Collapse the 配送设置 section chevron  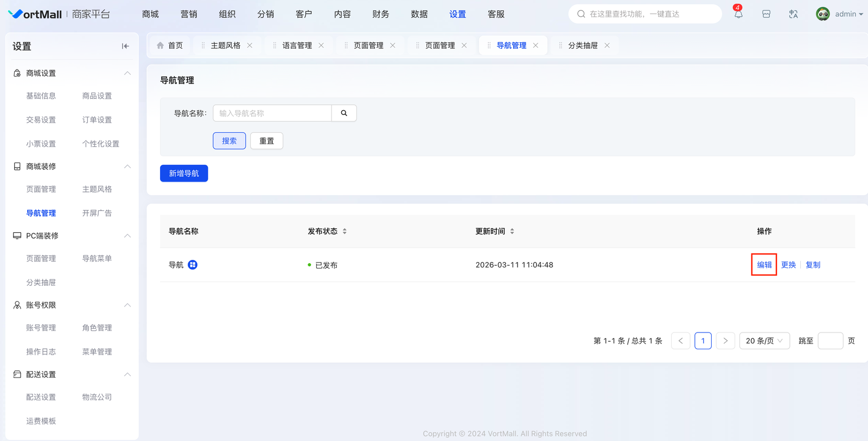pos(127,375)
